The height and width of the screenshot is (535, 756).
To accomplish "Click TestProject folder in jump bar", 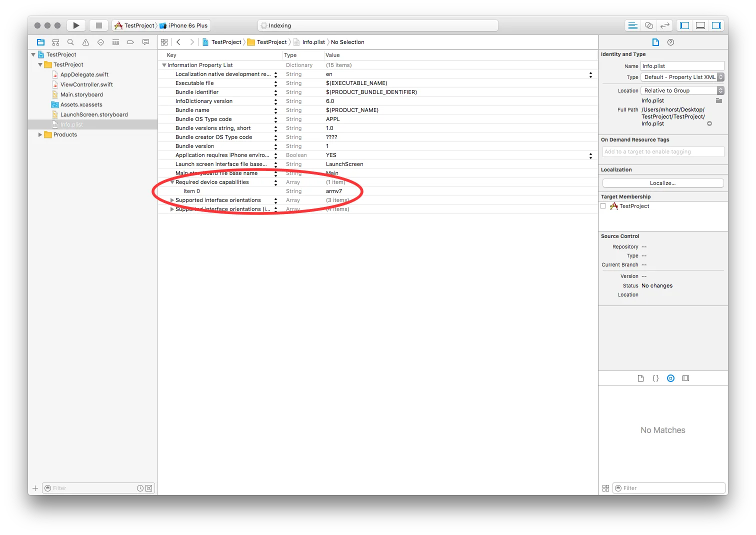I will point(267,42).
